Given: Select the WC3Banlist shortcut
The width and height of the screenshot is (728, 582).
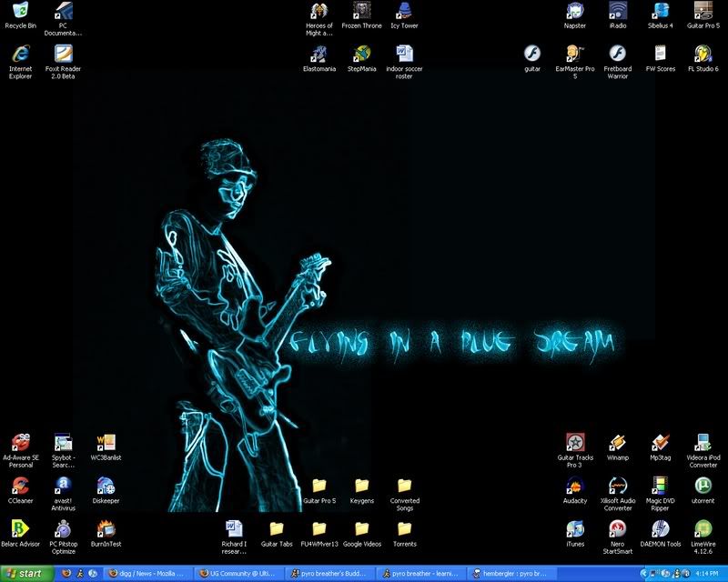Looking at the screenshot, I should (106, 443).
